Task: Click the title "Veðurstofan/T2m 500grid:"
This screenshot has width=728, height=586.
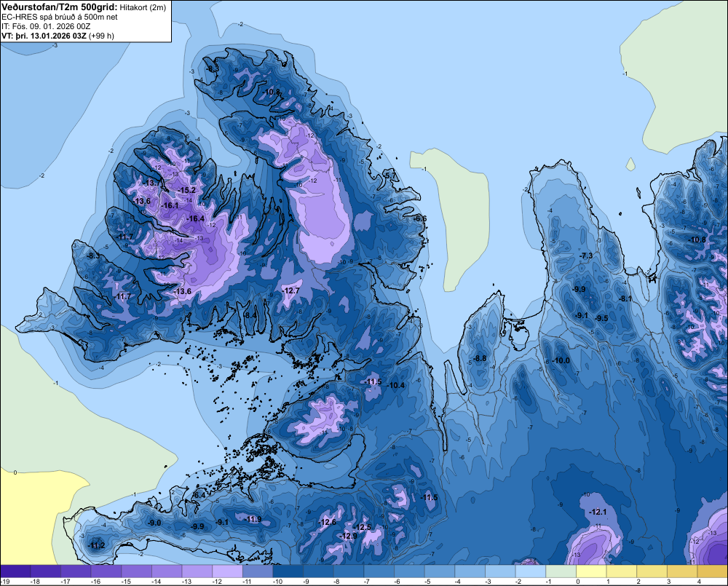Action: (60, 7)
